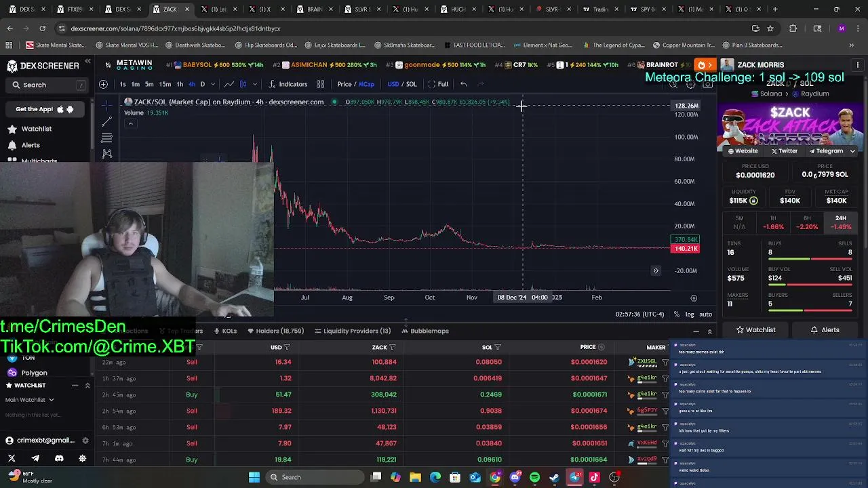The height and width of the screenshot is (488, 868).
Task: Select the 1H stats period
Action: [x=773, y=222]
